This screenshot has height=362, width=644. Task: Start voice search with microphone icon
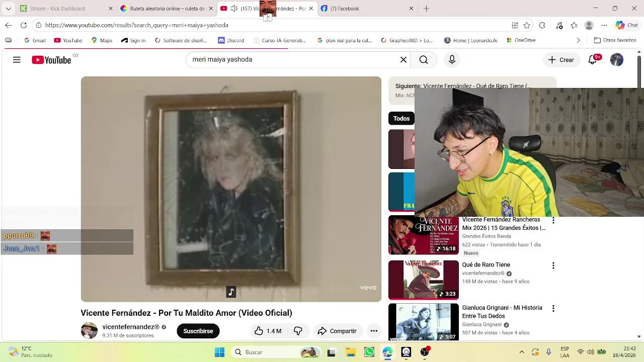(x=452, y=60)
